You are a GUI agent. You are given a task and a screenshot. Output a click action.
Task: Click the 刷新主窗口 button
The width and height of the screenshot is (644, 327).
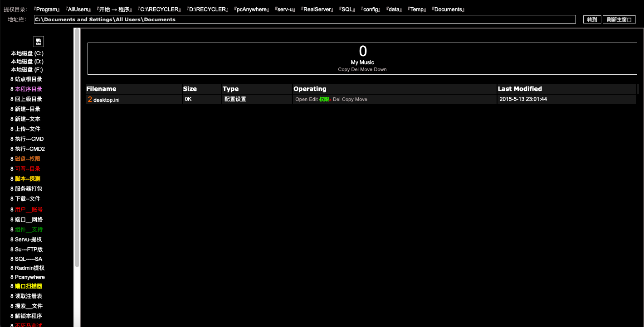(x=620, y=19)
